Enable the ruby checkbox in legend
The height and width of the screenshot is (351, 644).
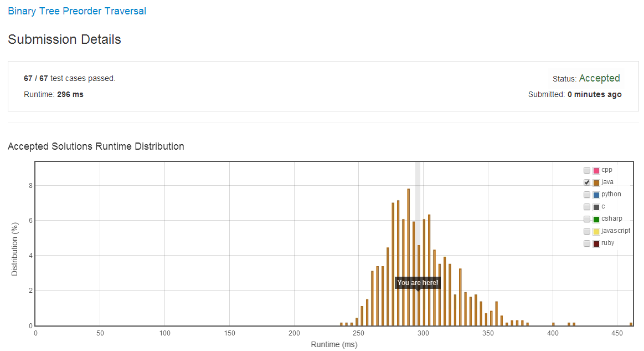(x=587, y=243)
